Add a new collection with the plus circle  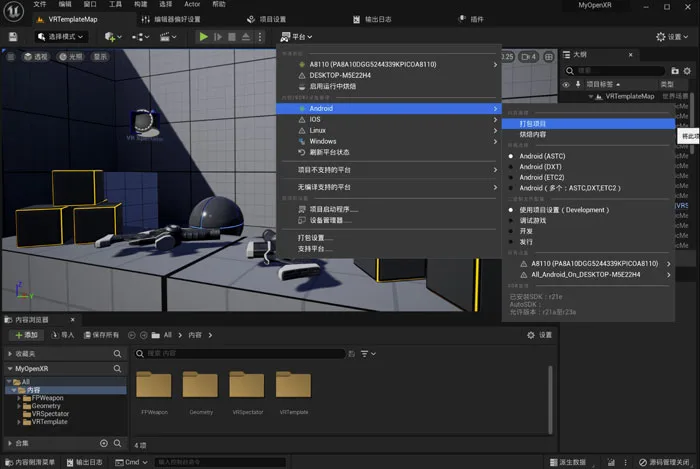tap(104, 443)
